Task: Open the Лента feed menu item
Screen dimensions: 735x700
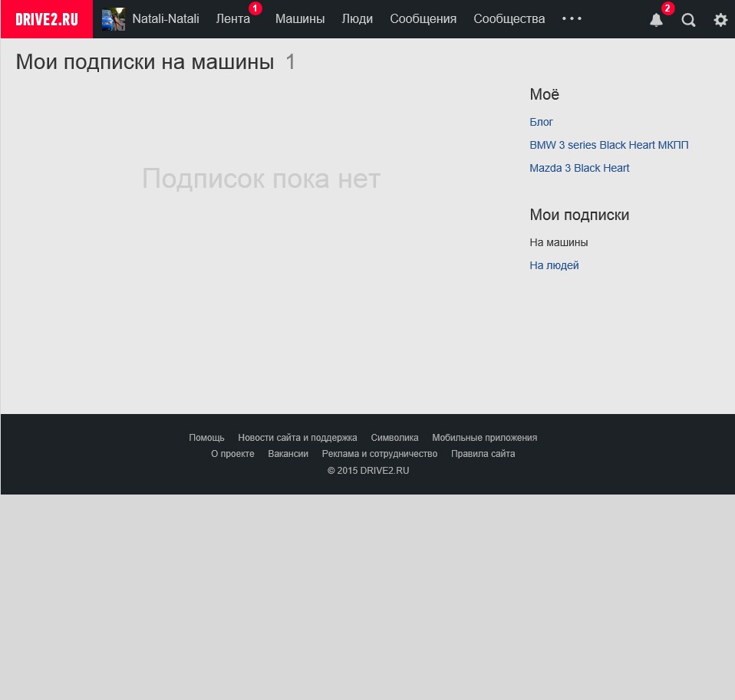Action: point(233,18)
